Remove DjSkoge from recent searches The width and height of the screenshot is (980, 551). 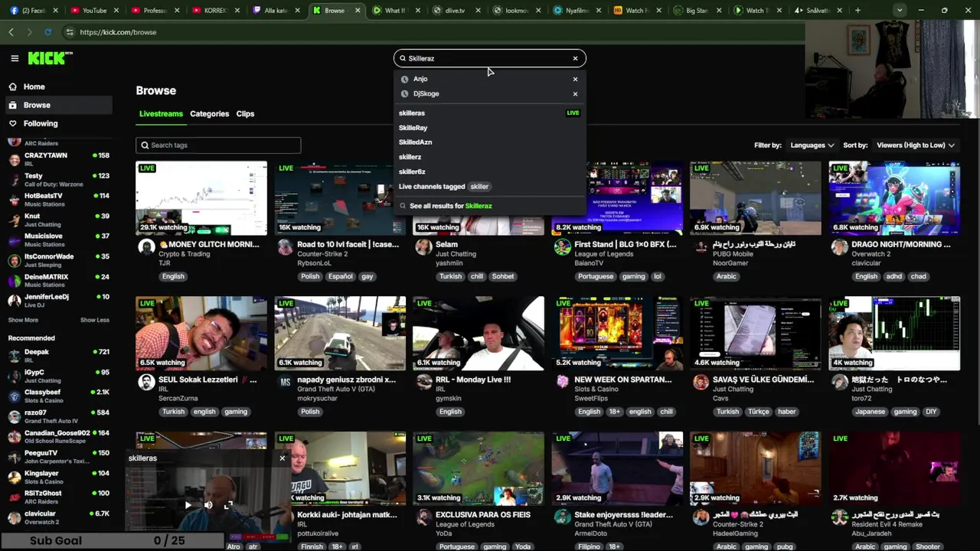[x=575, y=94]
